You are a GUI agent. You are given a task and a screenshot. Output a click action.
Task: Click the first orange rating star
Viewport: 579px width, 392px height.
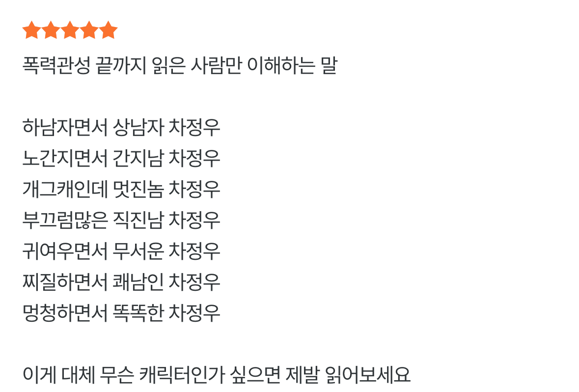click(x=32, y=30)
